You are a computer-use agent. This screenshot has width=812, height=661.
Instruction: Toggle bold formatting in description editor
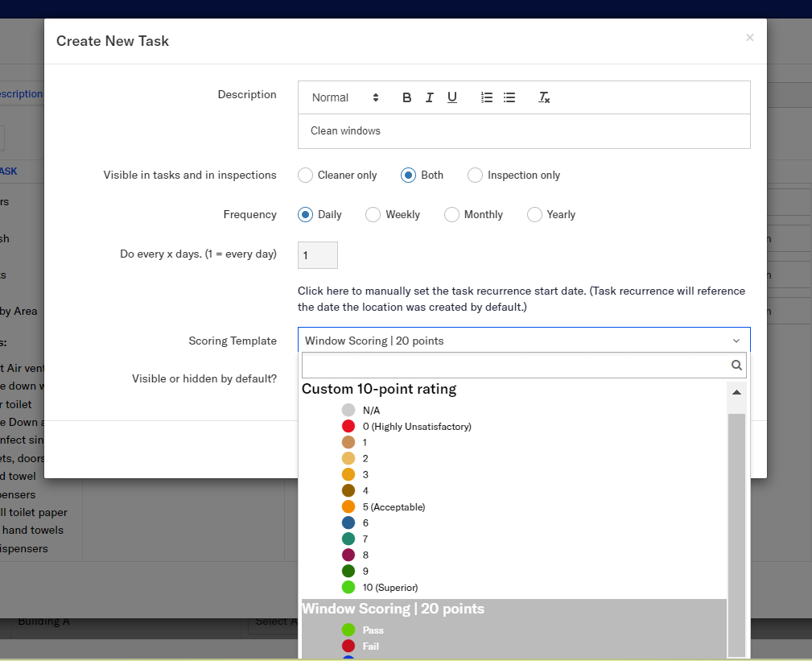[406, 97]
